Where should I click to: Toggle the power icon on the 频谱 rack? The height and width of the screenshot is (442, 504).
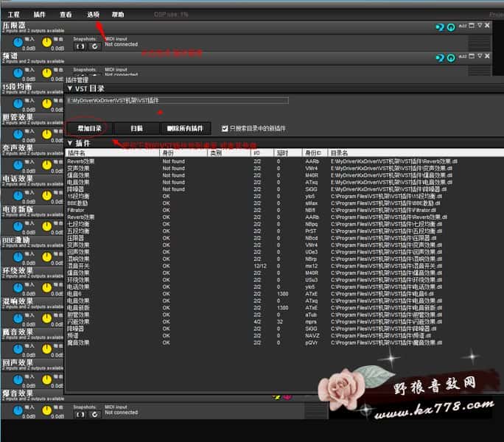(x=450, y=57)
